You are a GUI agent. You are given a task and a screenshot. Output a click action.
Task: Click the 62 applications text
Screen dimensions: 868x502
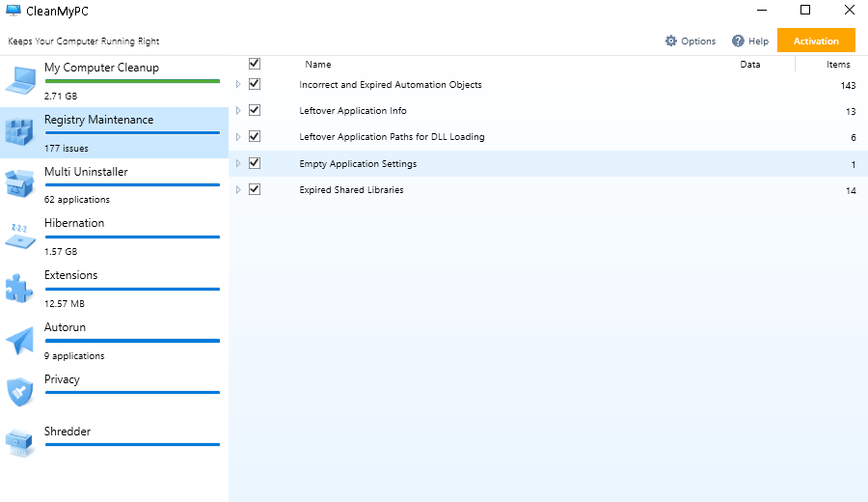pos(77,200)
